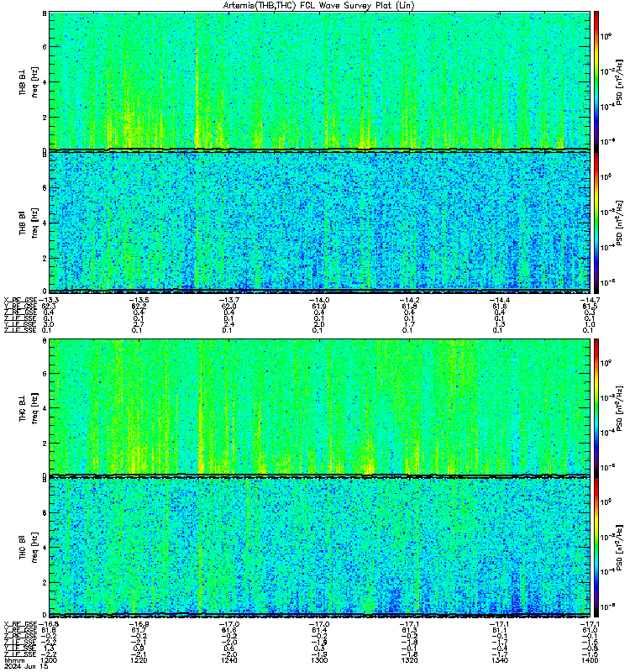The width and height of the screenshot is (630, 672).
Task: Click the '-13.7' X_RE_GSE value
Action: pyautogui.click(x=229, y=300)
